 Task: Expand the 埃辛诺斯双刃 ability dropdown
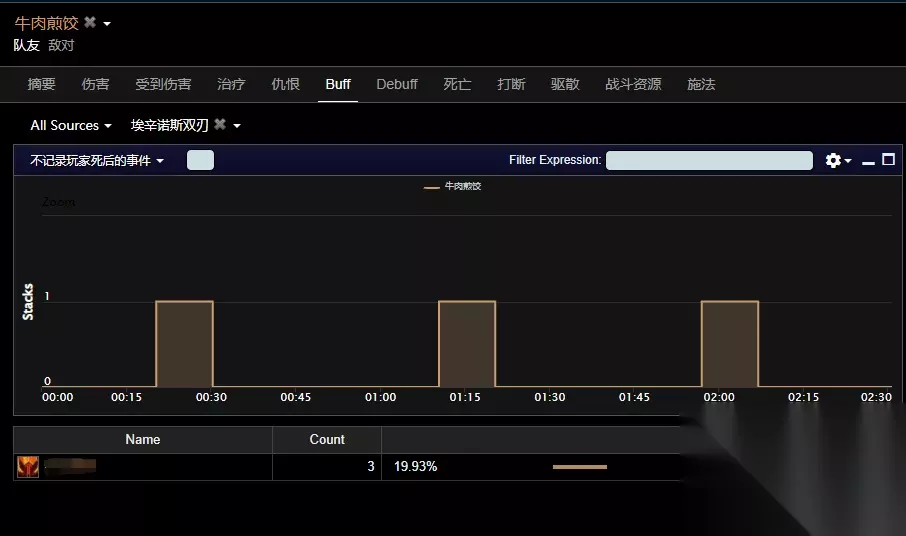(237, 126)
